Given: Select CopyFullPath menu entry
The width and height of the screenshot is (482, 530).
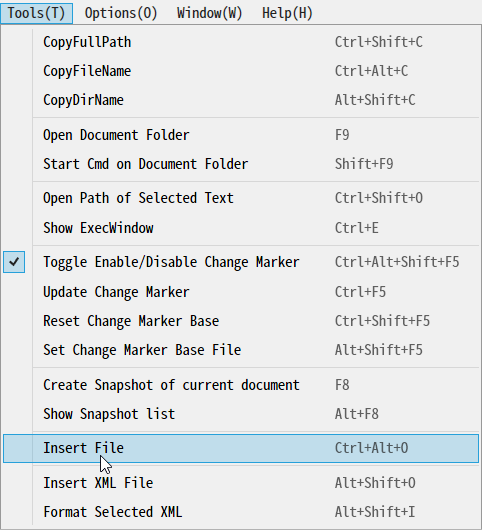Looking at the screenshot, I should coord(241,42).
